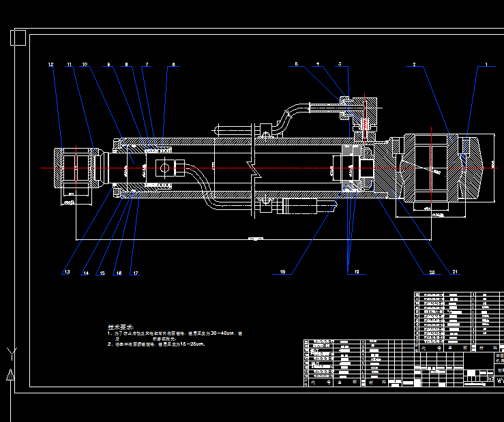Select part balloon number 17

136,273
